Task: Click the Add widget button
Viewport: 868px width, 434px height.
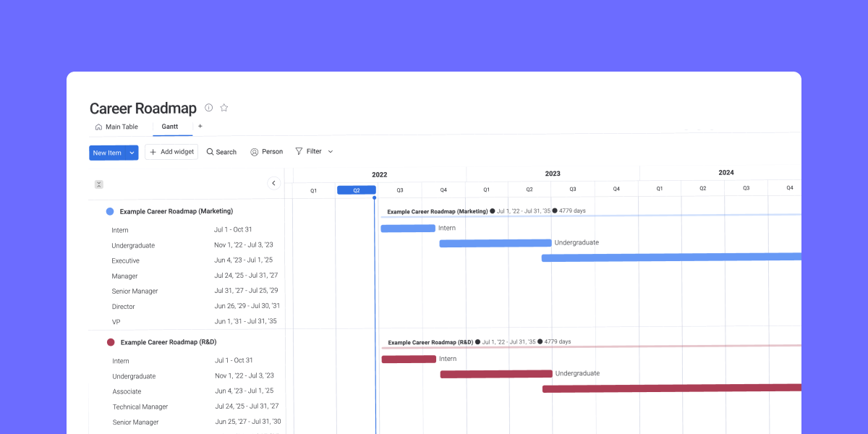Action: click(171, 151)
